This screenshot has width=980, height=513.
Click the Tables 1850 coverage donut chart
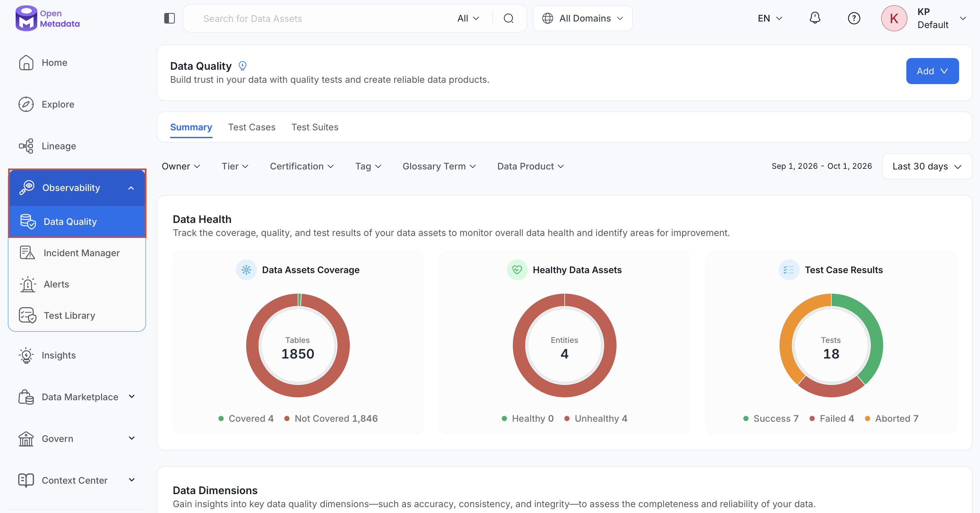298,345
